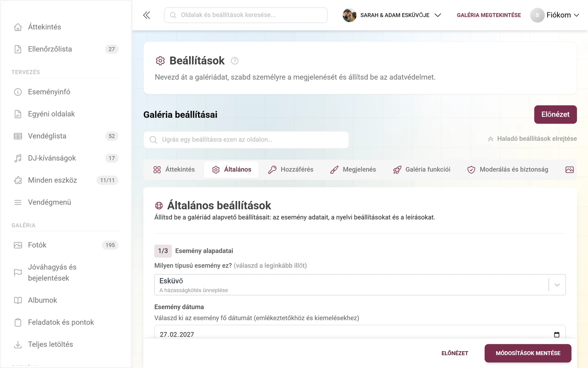Image resolution: width=588 pixels, height=368 pixels.
Task: Switch to the Megjelenés tab
Action: [353, 170]
